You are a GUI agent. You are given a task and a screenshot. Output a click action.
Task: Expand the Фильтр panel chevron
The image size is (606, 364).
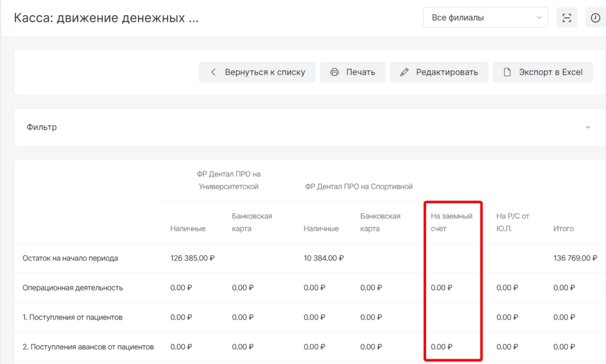click(588, 127)
